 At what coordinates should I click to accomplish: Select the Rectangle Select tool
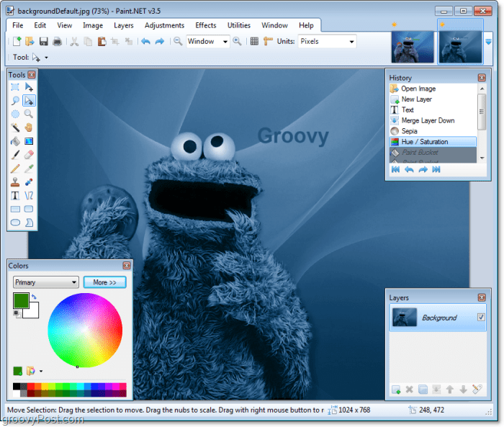[15, 87]
